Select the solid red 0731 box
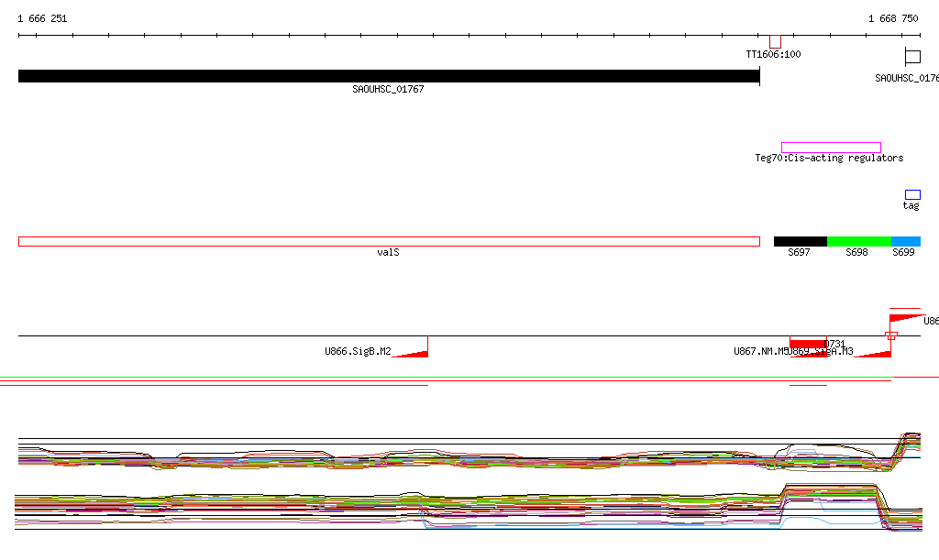 coord(808,344)
